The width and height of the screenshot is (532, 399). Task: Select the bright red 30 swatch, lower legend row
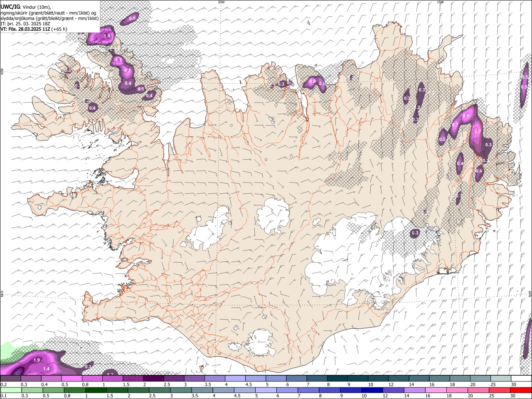tap(521, 390)
